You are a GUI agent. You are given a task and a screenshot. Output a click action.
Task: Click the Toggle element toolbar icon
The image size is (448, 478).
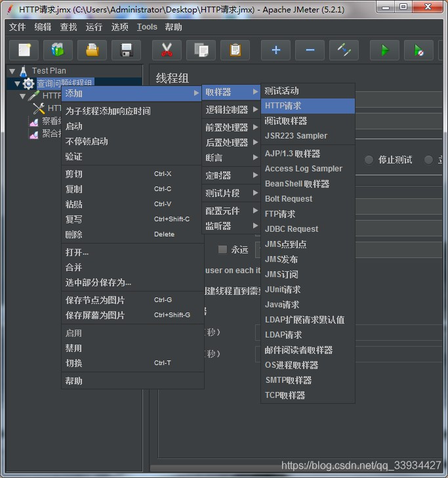(344, 50)
